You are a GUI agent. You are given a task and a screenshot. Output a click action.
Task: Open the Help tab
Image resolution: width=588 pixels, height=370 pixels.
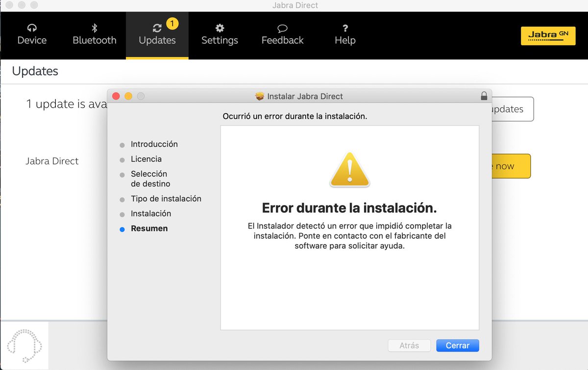point(345,35)
